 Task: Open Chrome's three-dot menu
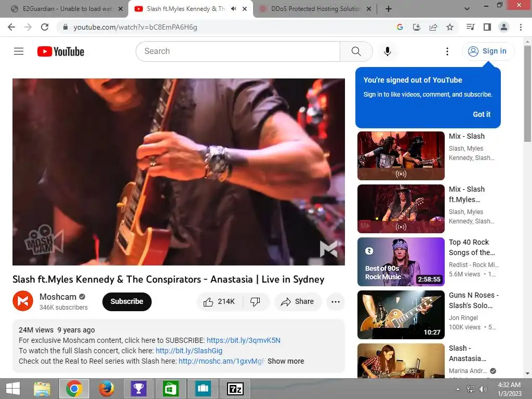[x=521, y=27]
